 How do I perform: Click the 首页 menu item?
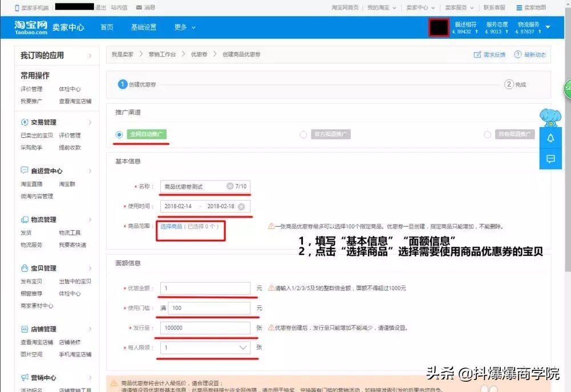[x=106, y=27]
